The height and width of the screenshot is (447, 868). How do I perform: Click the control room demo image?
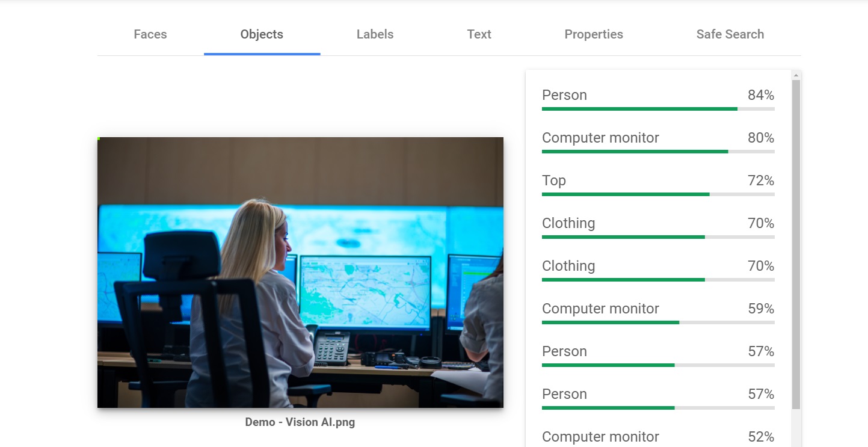(300, 272)
